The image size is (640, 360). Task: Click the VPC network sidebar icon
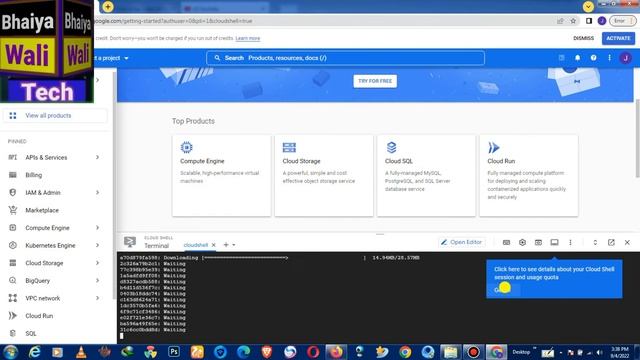coord(13,298)
